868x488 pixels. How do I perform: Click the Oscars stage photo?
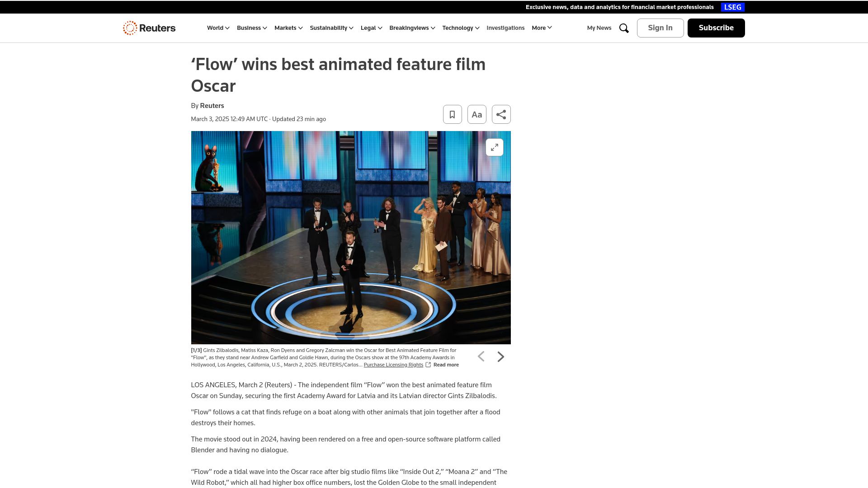pos(351,238)
